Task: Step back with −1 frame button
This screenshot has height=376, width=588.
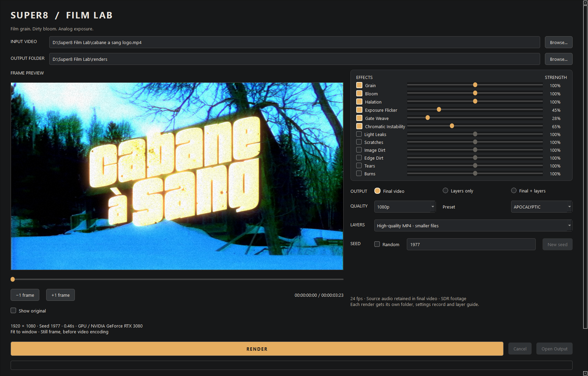Action: [25, 295]
